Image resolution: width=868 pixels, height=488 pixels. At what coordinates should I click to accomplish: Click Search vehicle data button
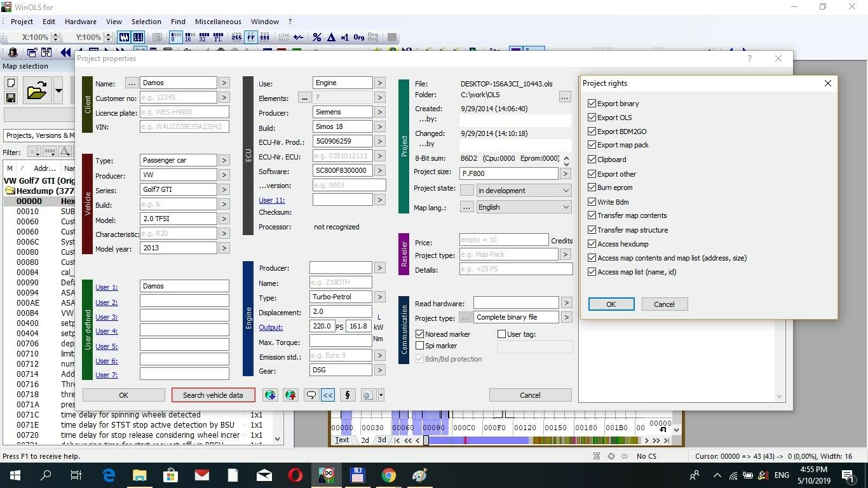(x=213, y=395)
